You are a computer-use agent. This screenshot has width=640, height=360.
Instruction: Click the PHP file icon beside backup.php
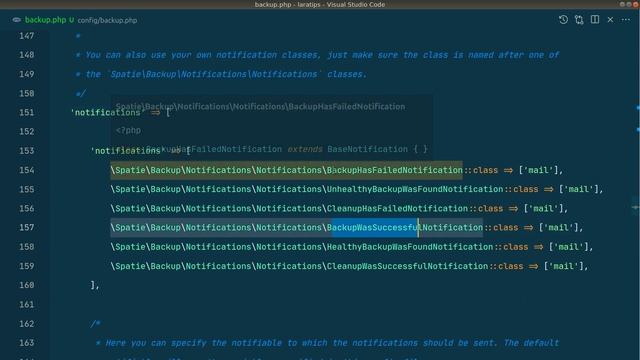pos(17,20)
